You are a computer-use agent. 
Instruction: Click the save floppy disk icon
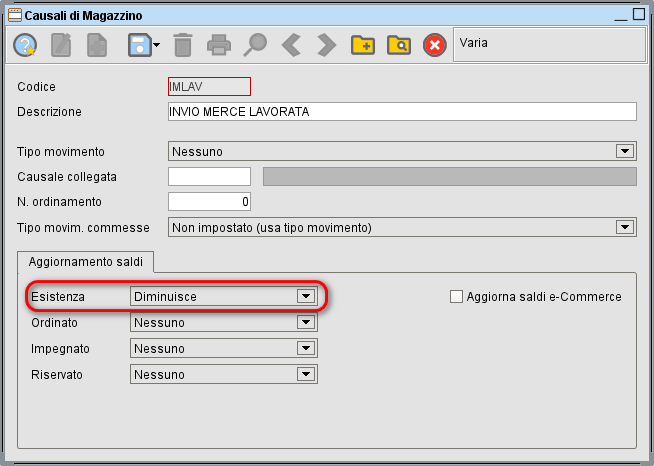(x=137, y=45)
